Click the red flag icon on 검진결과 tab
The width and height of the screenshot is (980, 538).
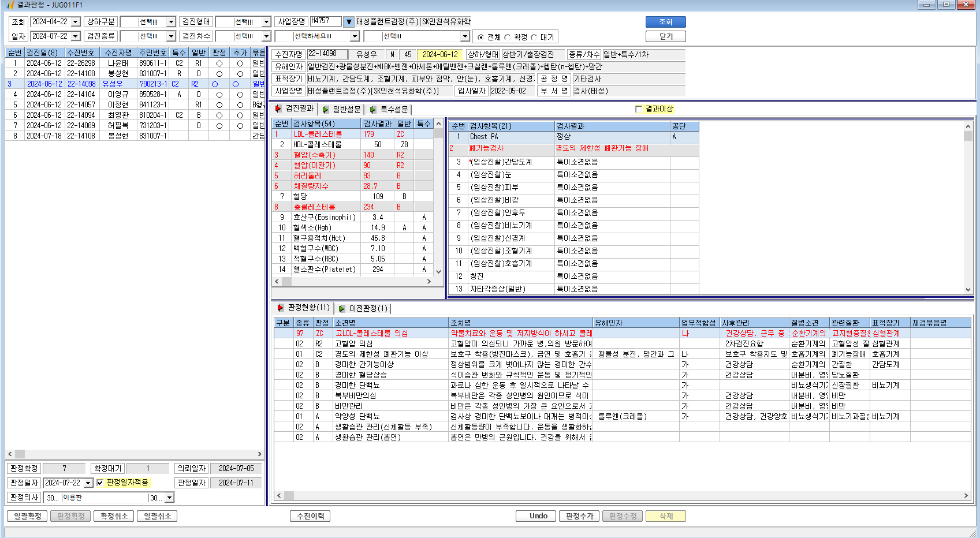(x=278, y=109)
